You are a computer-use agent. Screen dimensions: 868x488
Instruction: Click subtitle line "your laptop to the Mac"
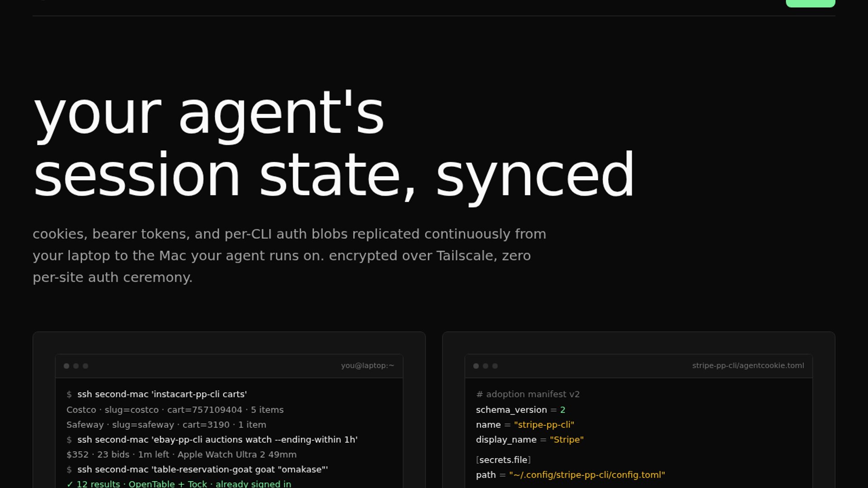282,256
